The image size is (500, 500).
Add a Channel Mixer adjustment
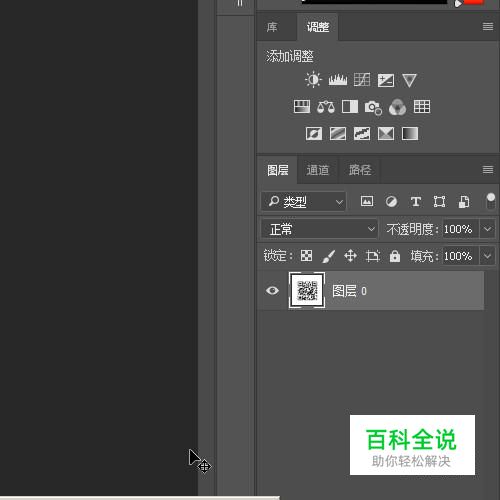397,107
